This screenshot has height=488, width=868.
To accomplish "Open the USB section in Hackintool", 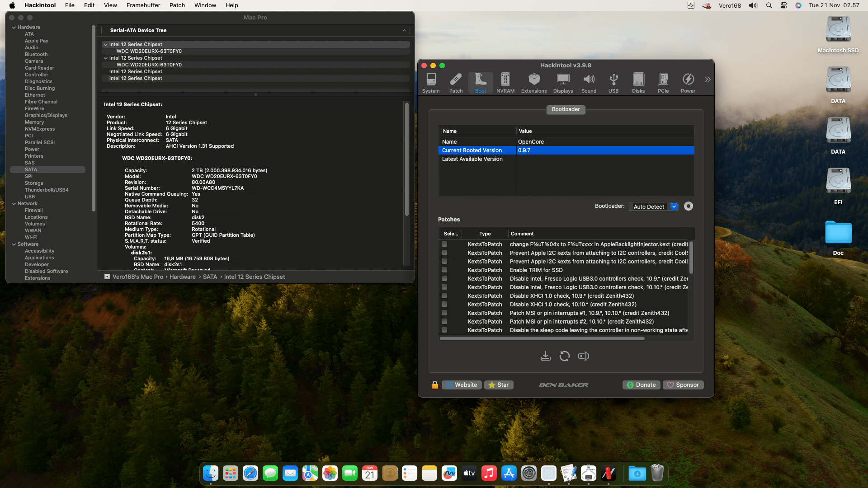I will (x=613, y=83).
